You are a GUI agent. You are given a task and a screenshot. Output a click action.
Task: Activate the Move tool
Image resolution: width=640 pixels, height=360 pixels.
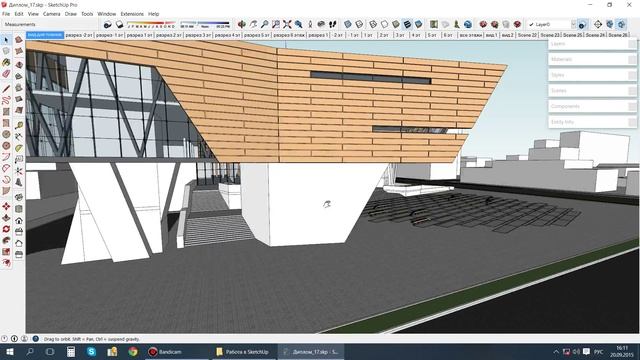[x=6, y=207]
